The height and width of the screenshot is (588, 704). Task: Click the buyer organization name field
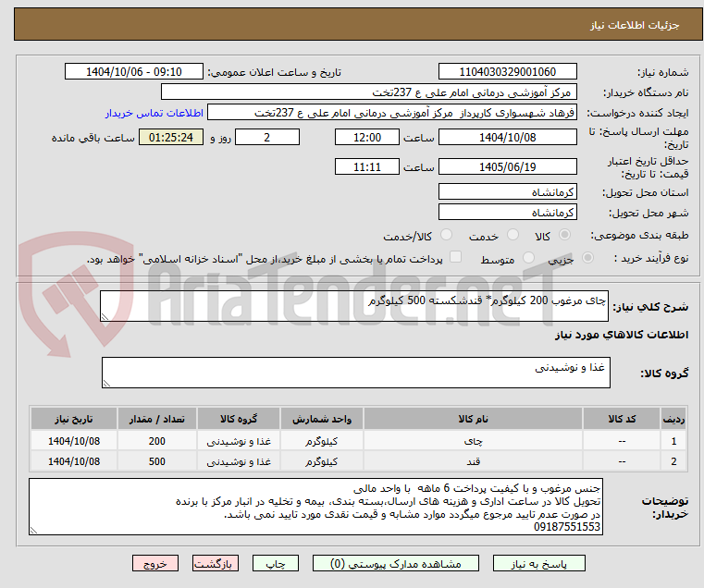pyautogui.click(x=368, y=92)
